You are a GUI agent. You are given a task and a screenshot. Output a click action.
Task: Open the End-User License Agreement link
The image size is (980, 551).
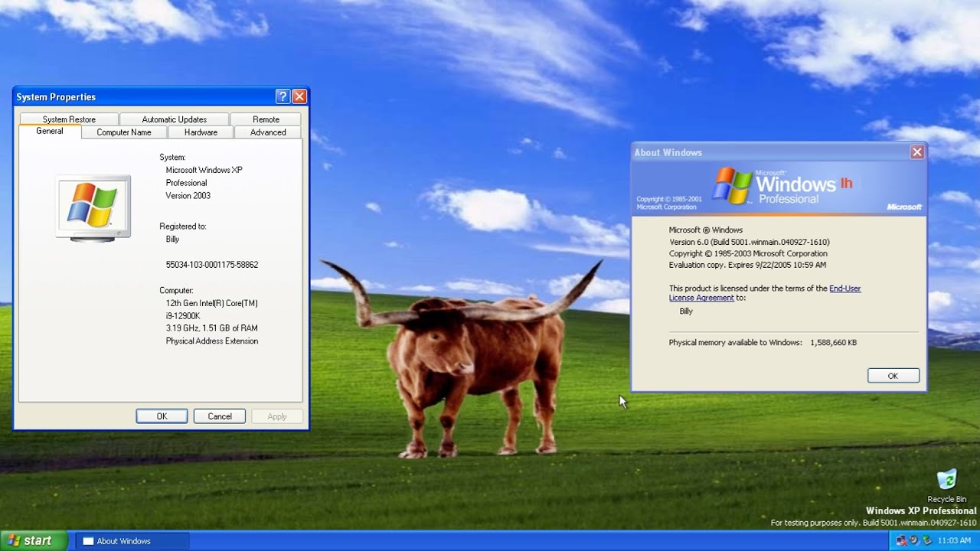[844, 289]
